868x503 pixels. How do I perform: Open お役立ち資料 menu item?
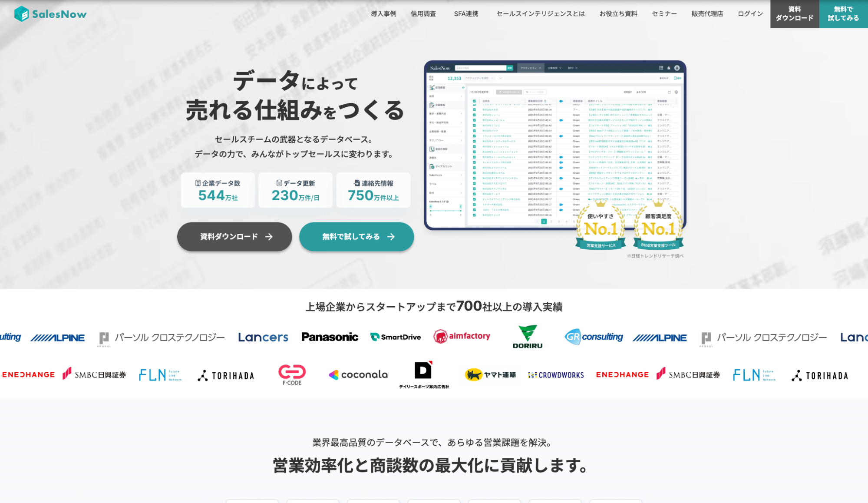click(x=618, y=14)
